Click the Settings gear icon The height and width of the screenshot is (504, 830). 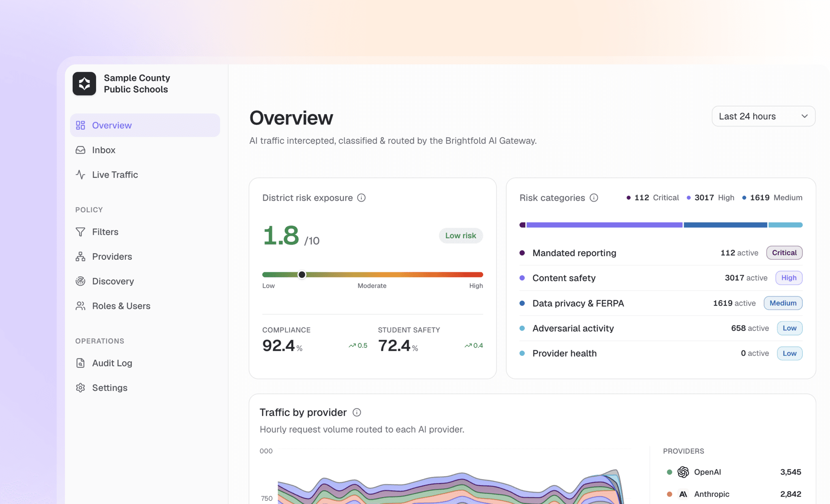tap(80, 388)
